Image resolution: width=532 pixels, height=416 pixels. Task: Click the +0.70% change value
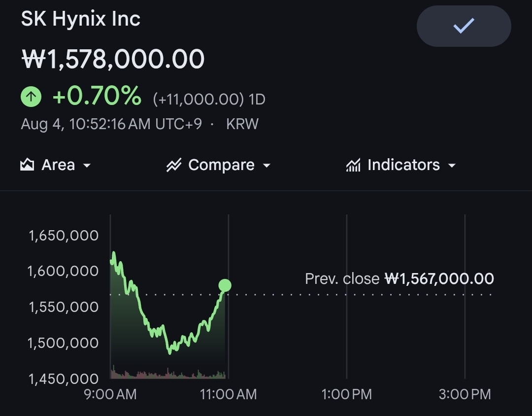97,96
